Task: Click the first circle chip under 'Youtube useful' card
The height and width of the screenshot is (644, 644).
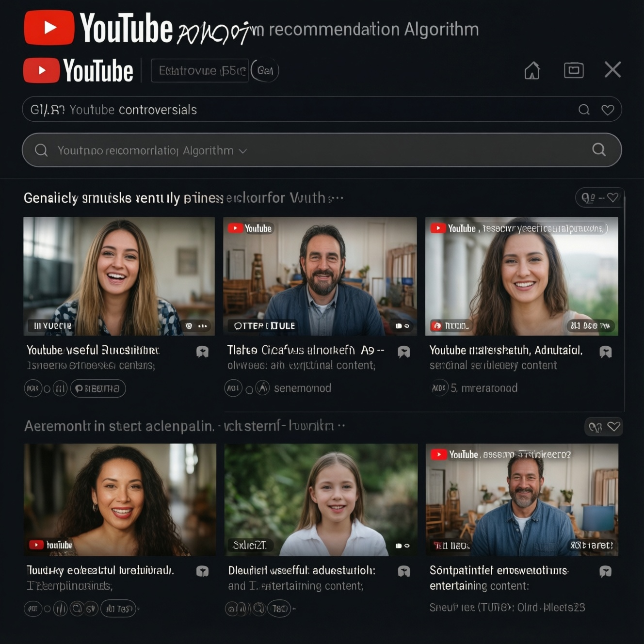Action: pyautogui.click(x=33, y=388)
